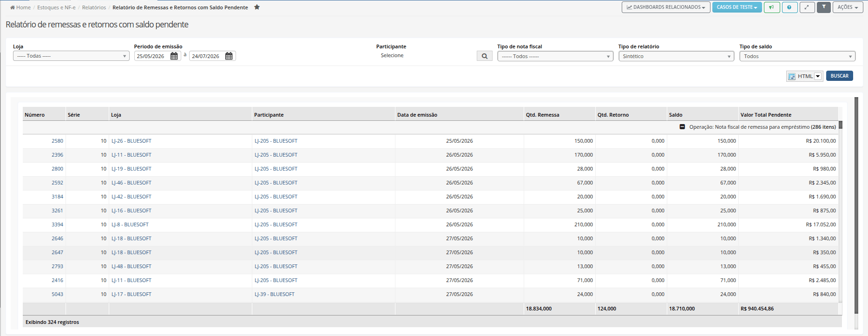Open the Loja dropdown
This screenshot has height=336, width=868.
[71, 56]
